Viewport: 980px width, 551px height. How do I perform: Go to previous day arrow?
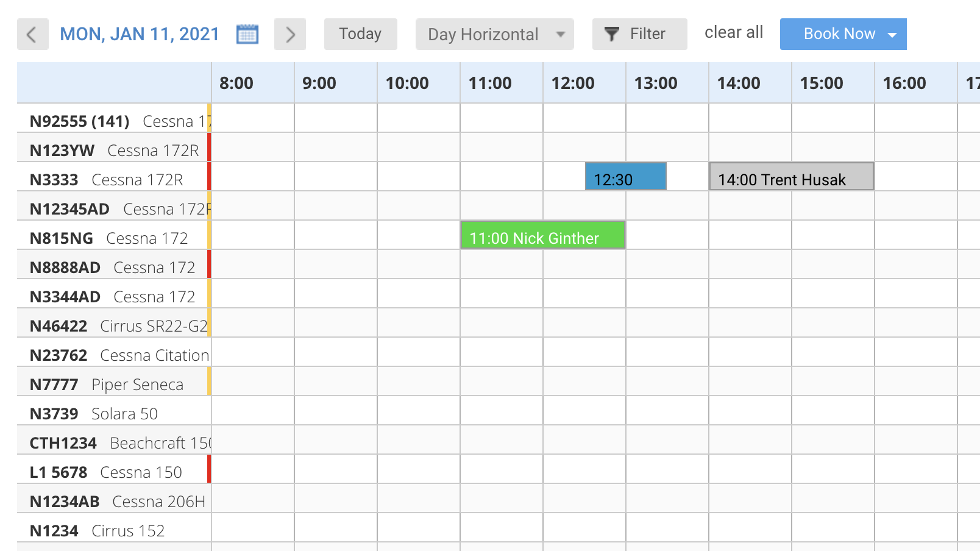click(x=32, y=34)
